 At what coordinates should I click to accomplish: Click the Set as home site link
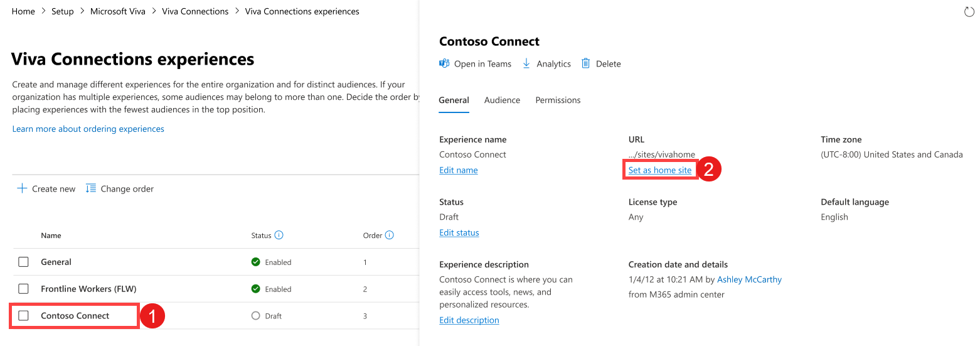pos(660,170)
